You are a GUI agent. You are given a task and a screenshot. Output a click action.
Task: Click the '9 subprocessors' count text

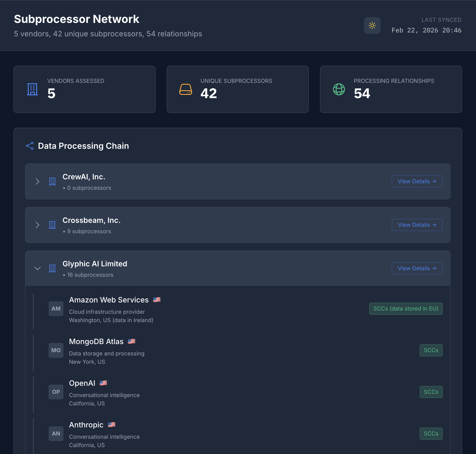(x=89, y=231)
